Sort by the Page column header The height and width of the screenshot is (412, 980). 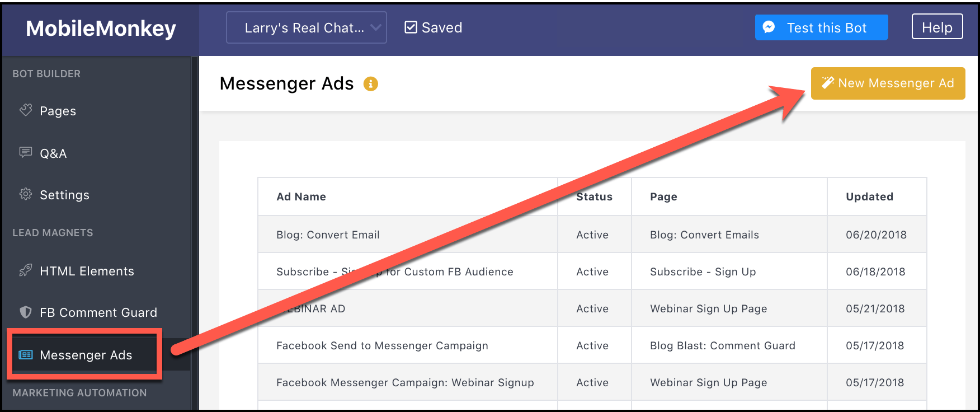pos(663,197)
